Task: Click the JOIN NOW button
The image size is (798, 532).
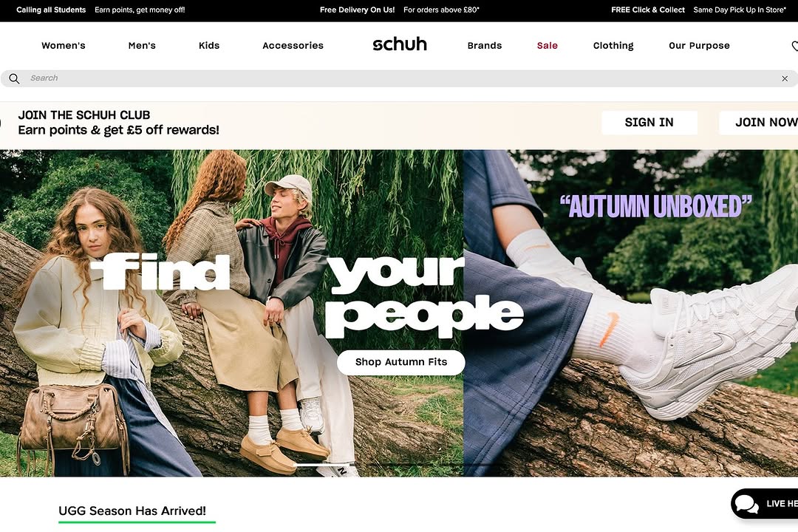Action: tap(758, 122)
